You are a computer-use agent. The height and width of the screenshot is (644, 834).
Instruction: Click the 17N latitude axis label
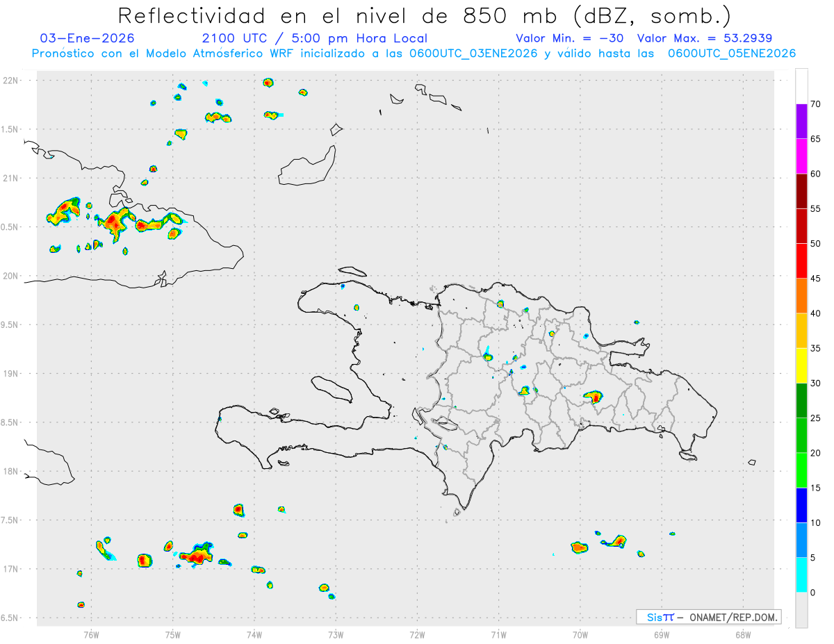[12, 569]
